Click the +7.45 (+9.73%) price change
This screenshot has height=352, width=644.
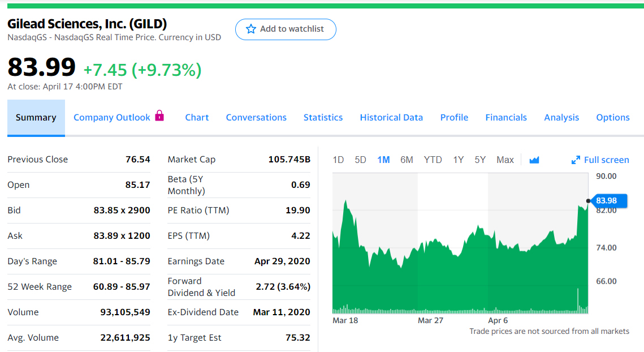[142, 70]
